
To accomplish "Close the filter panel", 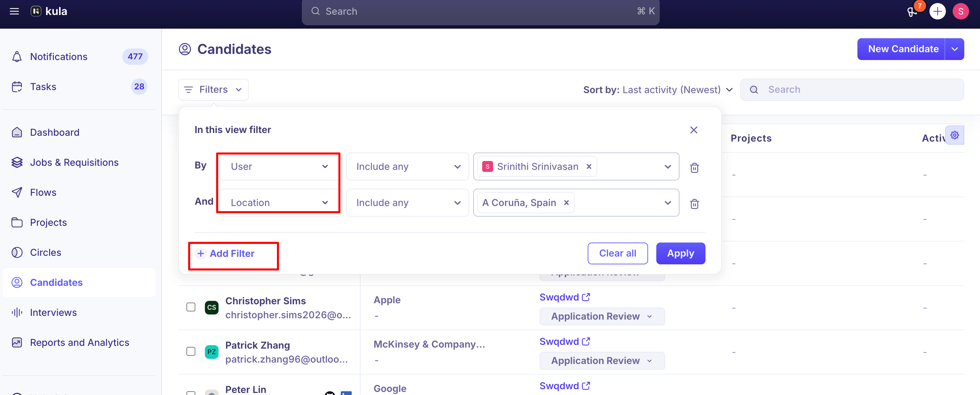I will [694, 130].
